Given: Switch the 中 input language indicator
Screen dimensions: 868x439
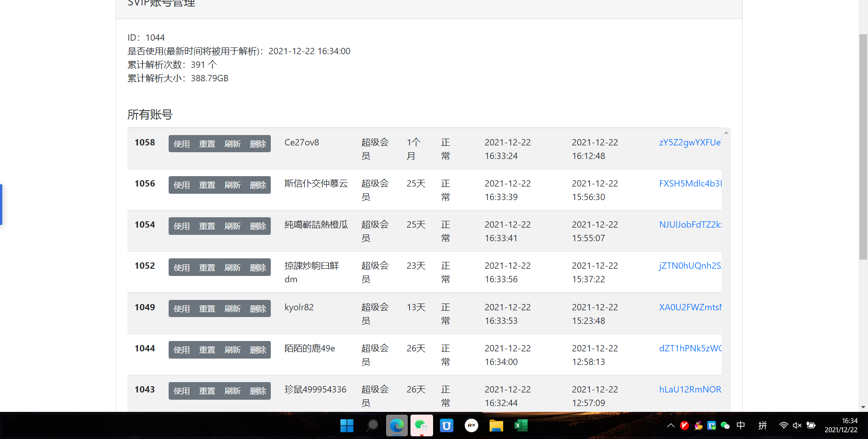Looking at the screenshot, I should (741, 425).
